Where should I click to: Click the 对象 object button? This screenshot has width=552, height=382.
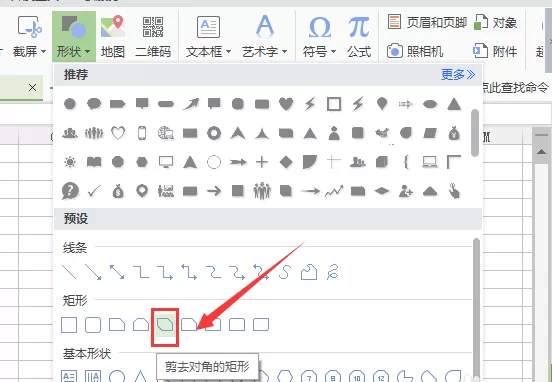coord(496,22)
